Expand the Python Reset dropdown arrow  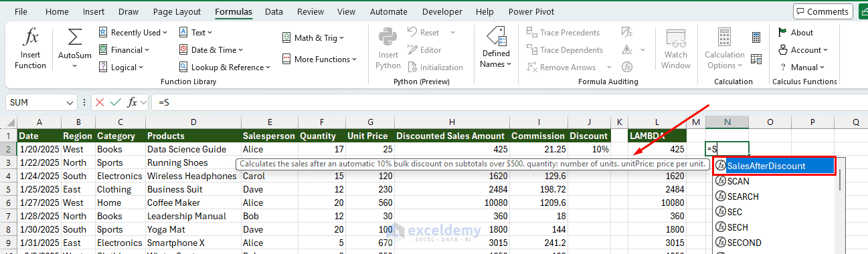(x=452, y=32)
